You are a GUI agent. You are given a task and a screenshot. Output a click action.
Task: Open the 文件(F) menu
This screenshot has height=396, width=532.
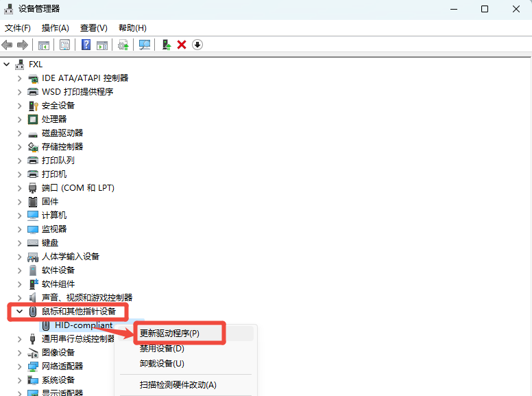(18, 28)
